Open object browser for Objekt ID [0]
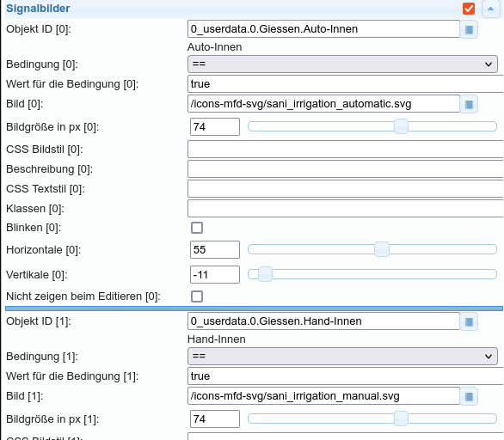Viewport: 504px width, 440px height. (469, 29)
